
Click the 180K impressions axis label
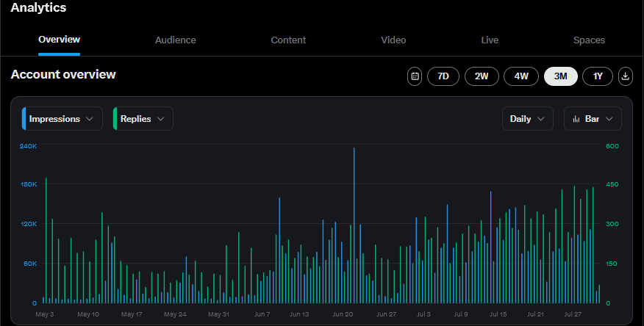pyautogui.click(x=29, y=184)
